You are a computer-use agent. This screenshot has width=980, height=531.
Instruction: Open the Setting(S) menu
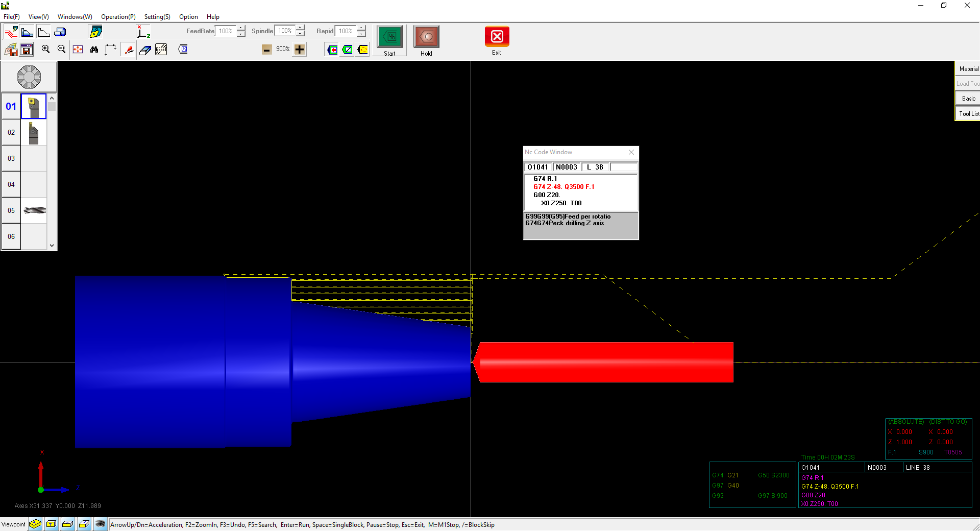[x=157, y=17]
